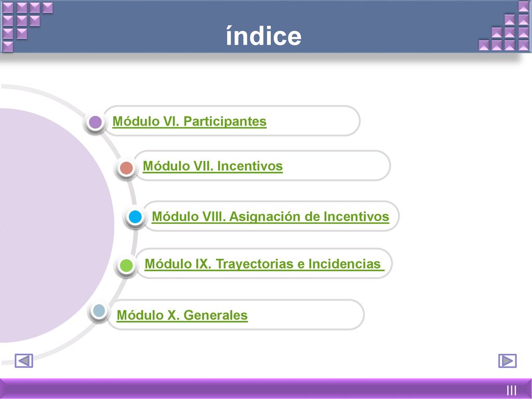Select the Módulo X. Generales link
Viewport: 532px width, 399px height.
[182, 315]
